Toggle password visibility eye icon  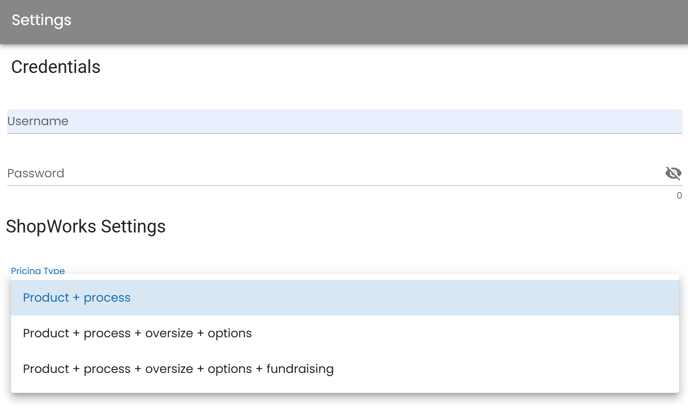click(x=673, y=173)
